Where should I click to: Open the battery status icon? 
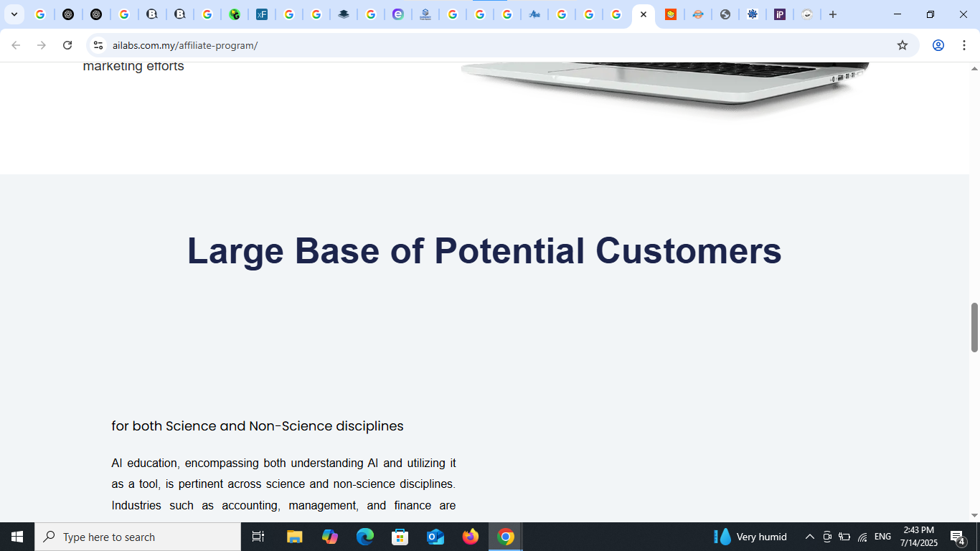844,537
